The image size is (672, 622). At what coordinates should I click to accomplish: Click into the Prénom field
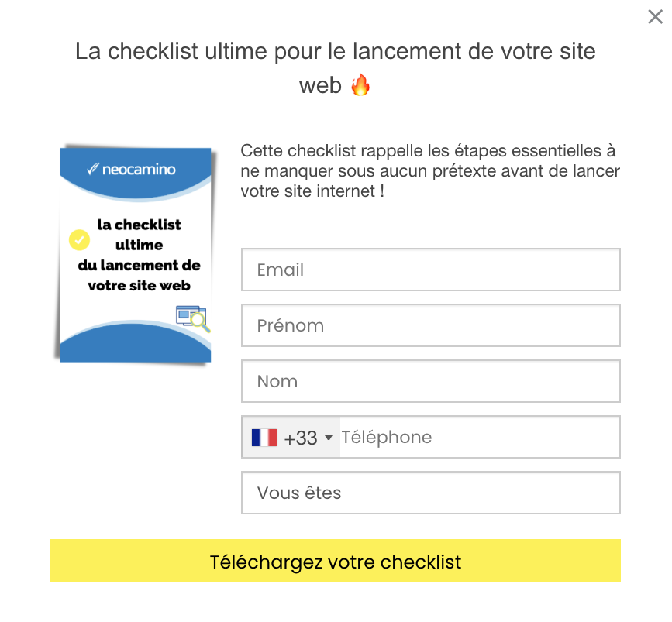pyautogui.click(x=431, y=325)
